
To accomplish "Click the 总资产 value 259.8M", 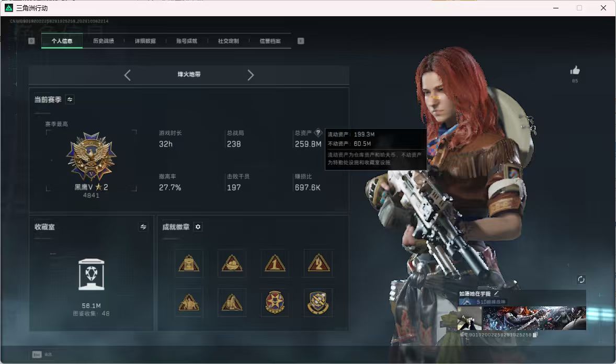I will [308, 144].
